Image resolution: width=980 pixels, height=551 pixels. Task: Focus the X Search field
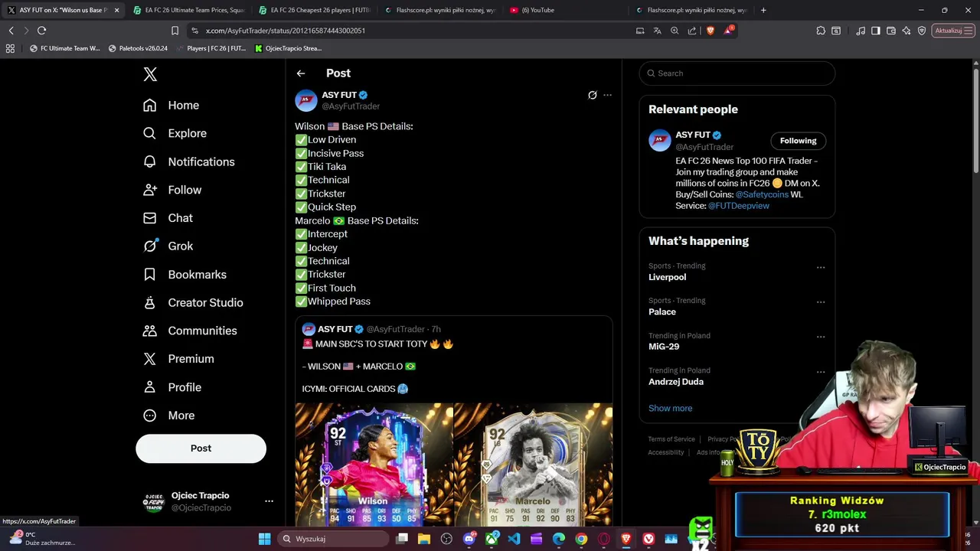[x=737, y=73]
